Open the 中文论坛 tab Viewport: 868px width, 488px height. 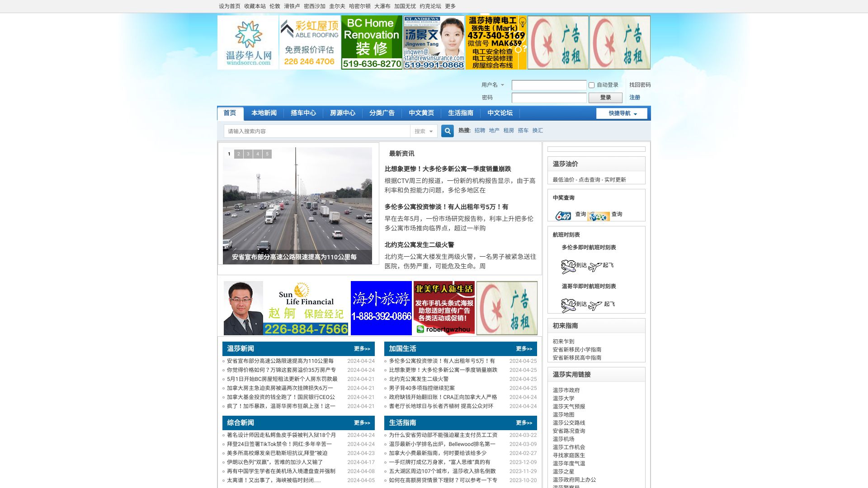500,113
